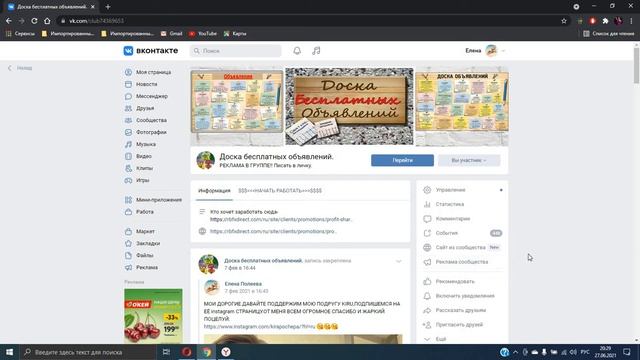
Task: Reload the page in Chrome
Action: (x=34, y=21)
